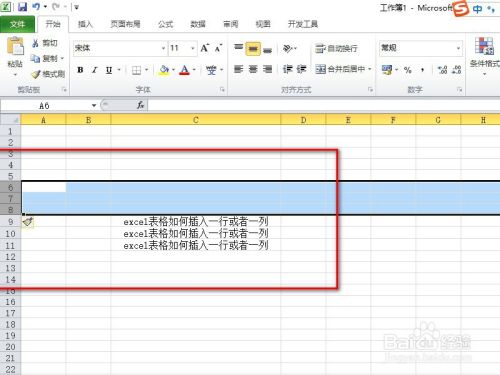Open the font name dropdown (宋体)
The image size is (500, 375).
pyautogui.click(x=163, y=48)
